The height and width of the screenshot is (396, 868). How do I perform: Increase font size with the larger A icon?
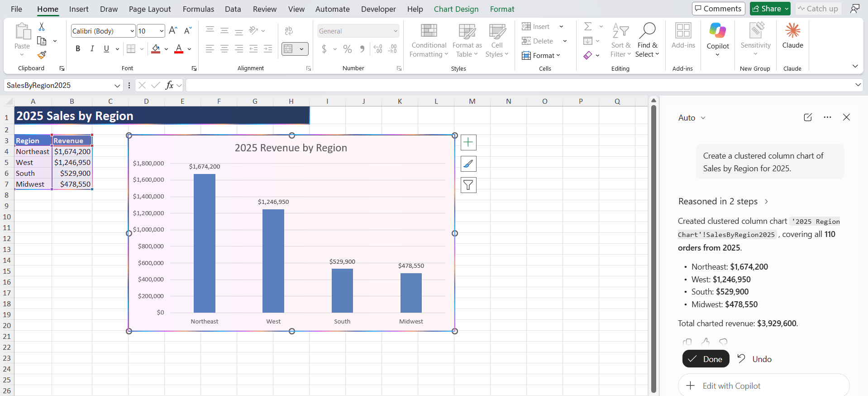pyautogui.click(x=173, y=31)
